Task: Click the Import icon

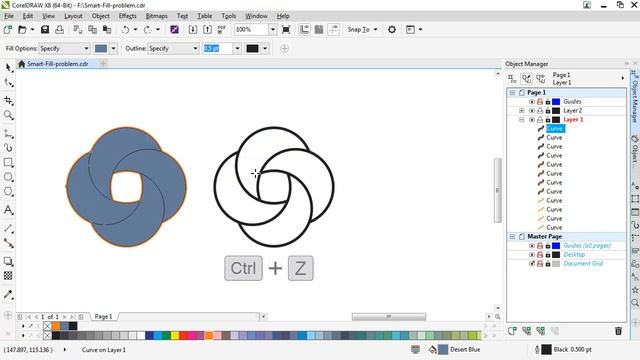Action: [193, 29]
